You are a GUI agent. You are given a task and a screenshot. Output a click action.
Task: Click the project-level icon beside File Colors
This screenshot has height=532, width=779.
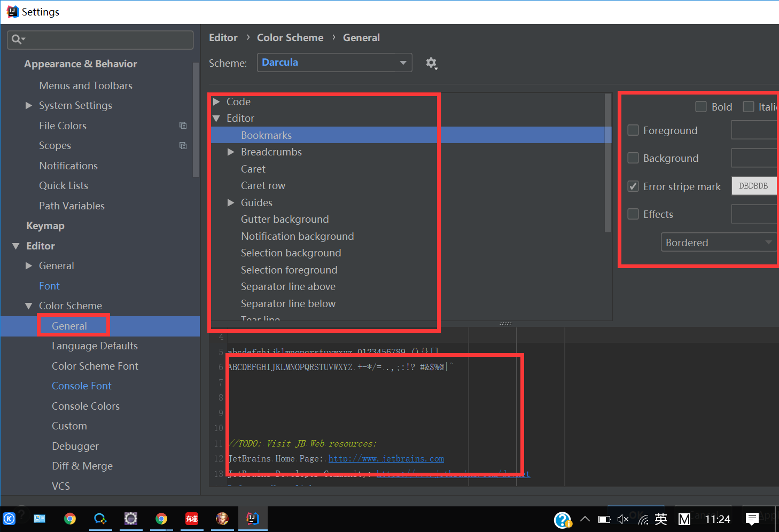183,126
